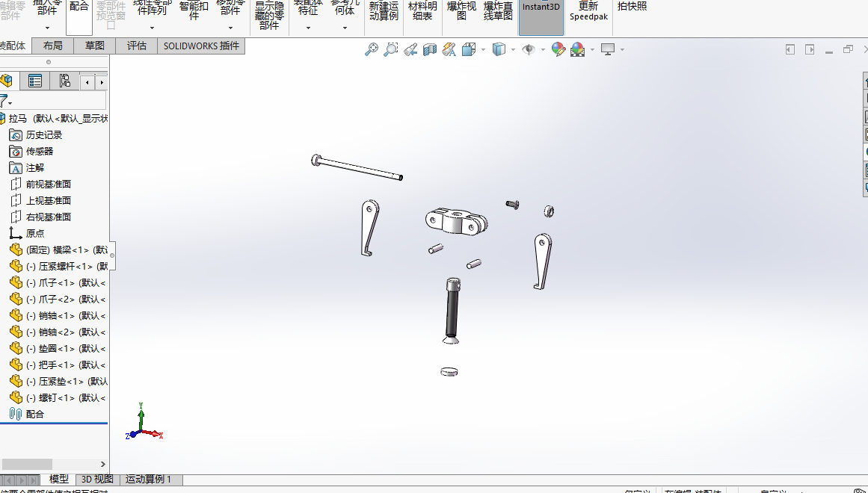Image resolution: width=868 pixels, height=493 pixels.
Task: Click the manager tabs left arrow
Action: click(x=87, y=82)
